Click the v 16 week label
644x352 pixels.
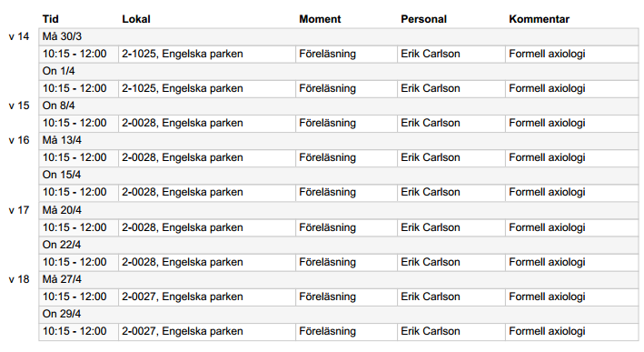click(x=19, y=140)
